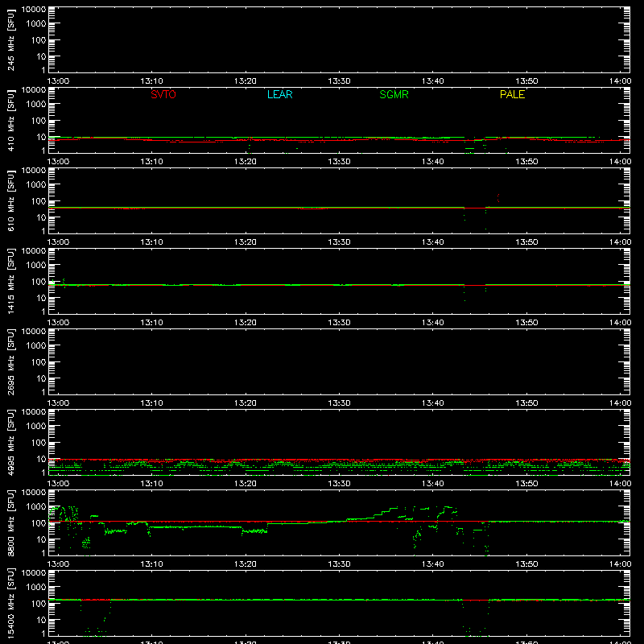
Task: Click the 14:00 tick label under 8800 MHz panel
Action: click(620, 564)
